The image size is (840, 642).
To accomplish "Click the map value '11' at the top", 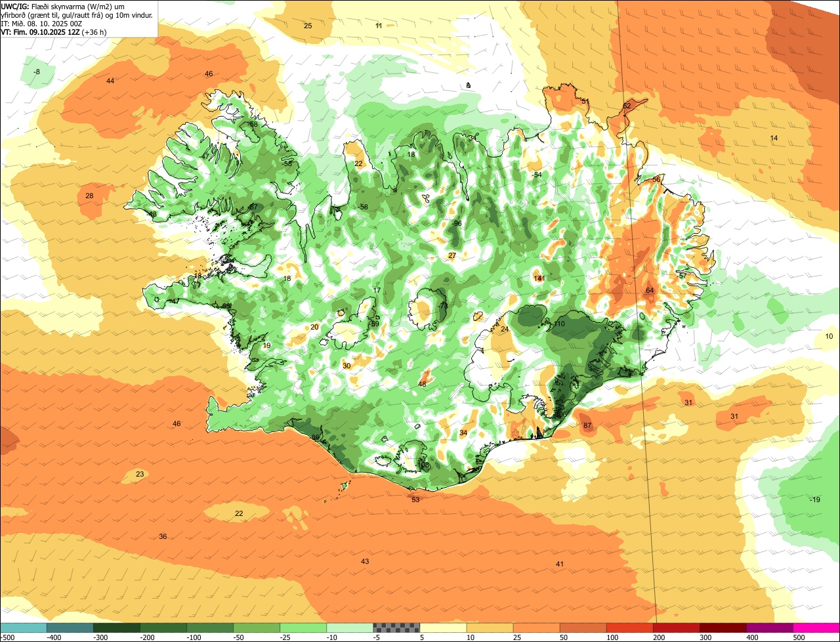I will (x=379, y=26).
